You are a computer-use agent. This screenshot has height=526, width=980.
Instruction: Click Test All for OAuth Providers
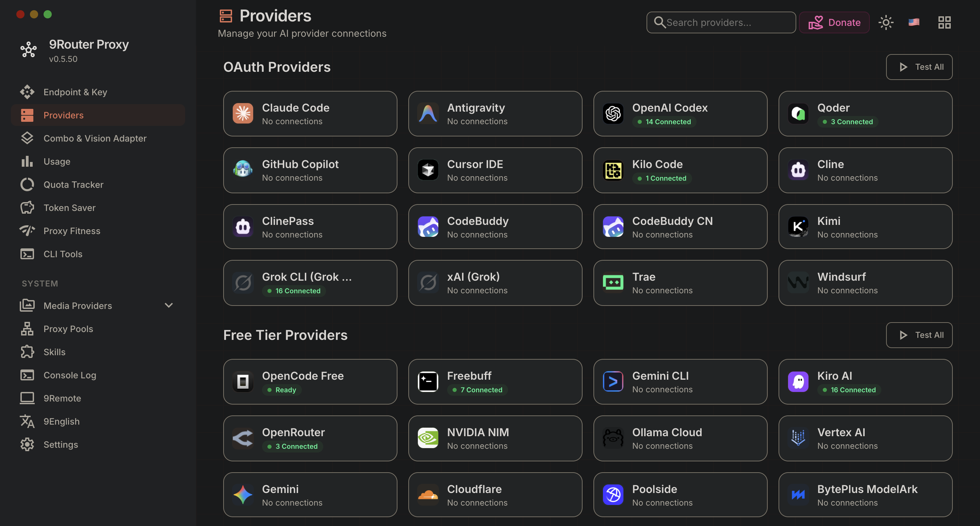tap(919, 67)
